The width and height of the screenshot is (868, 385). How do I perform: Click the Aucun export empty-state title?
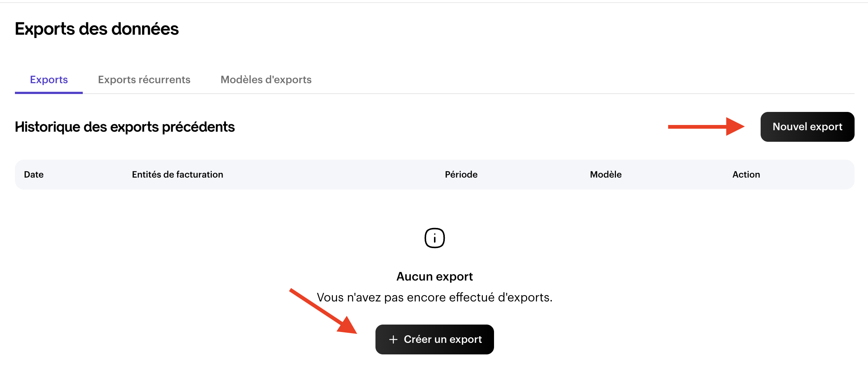click(x=434, y=276)
